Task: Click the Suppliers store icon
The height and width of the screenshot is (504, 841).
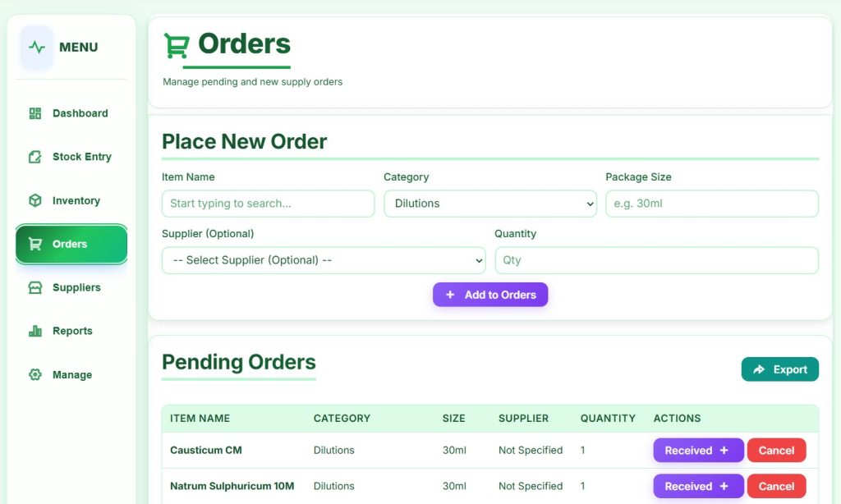Action: click(34, 287)
